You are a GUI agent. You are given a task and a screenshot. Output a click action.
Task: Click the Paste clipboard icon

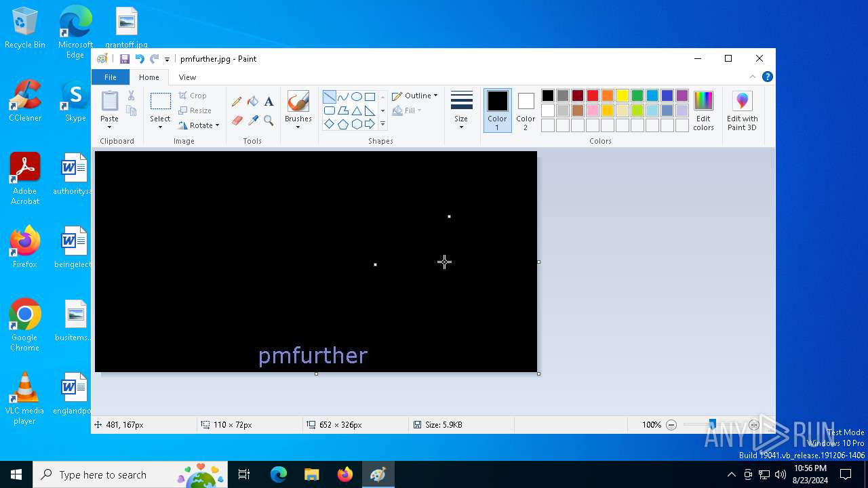coord(109,101)
